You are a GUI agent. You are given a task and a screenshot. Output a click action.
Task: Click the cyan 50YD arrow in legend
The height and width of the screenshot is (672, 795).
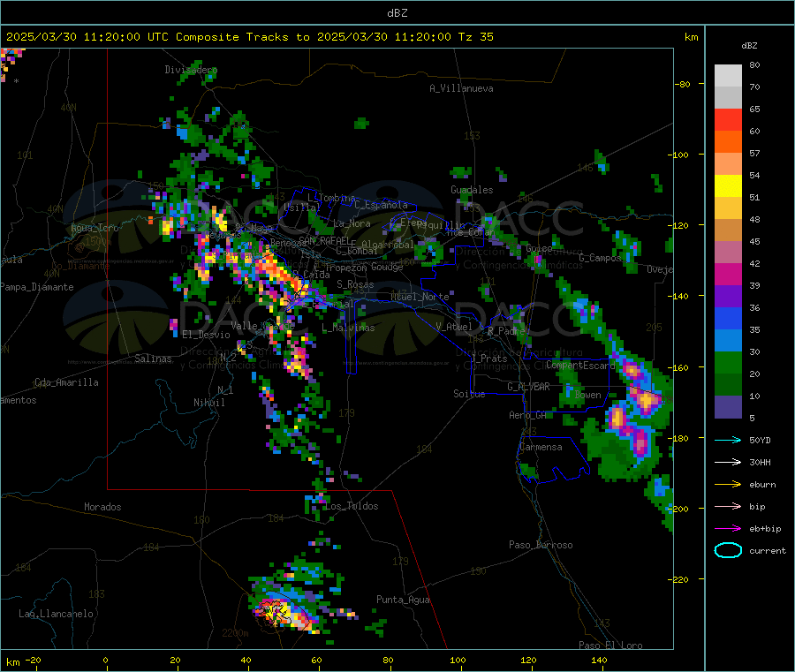(728, 440)
